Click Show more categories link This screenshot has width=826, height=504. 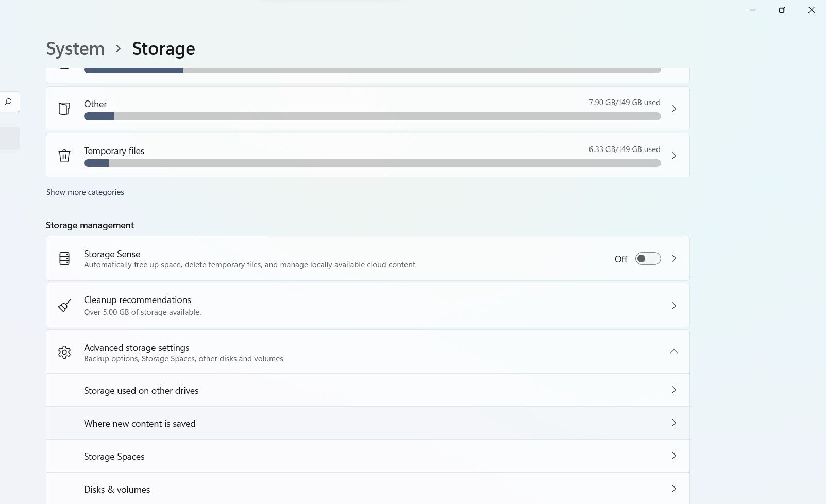pyautogui.click(x=85, y=192)
